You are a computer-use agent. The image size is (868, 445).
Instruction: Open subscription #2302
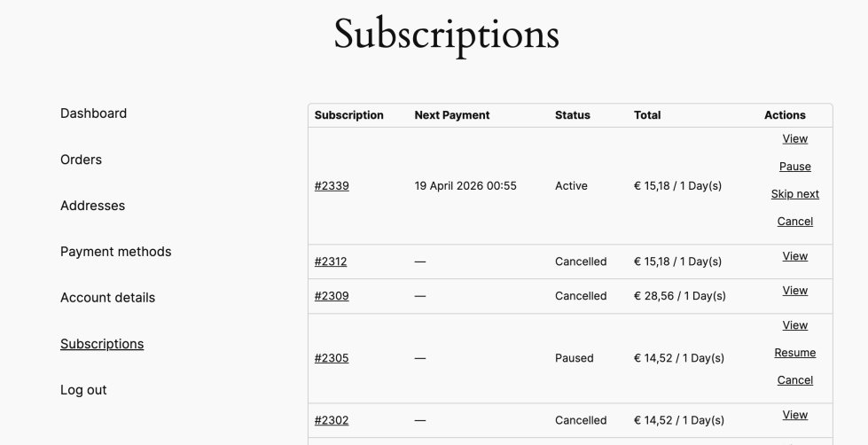pos(332,420)
